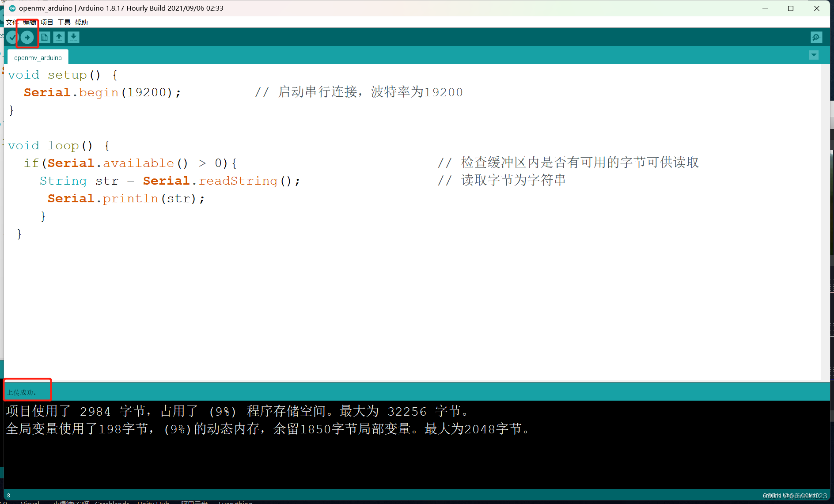Click the String str = Serial.readString() line
Image resolution: width=834 pixels, height=504 pixels.
click(170, 181)
